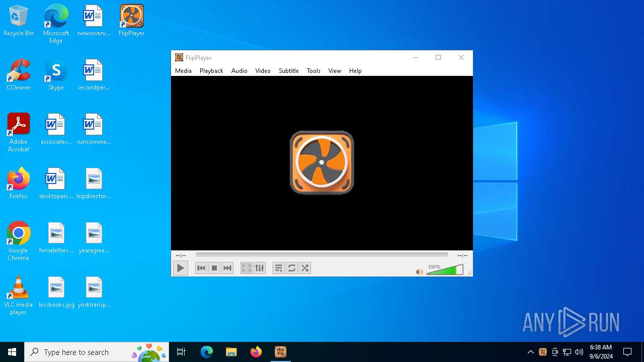The height and width of the screenshot is (362, 644).
Task: Open network status tray icon
Action: point(567,352)
